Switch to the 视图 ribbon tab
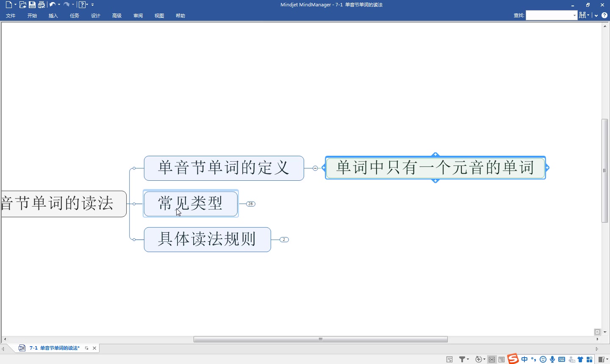The image size is (610, 364). tap(159, 16)
